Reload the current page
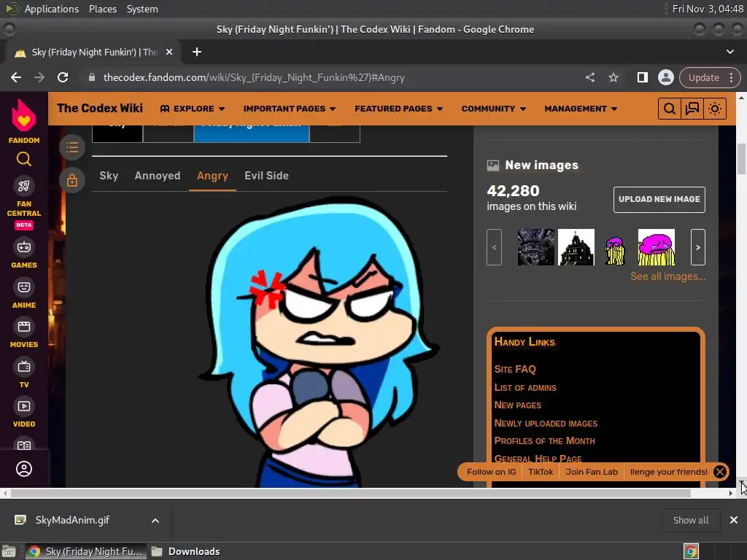Screen dimensions: 747x560 point(63,77)
